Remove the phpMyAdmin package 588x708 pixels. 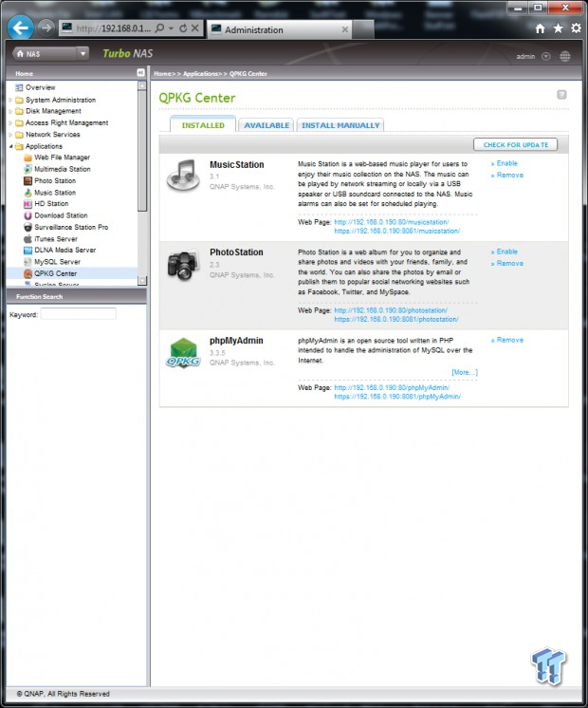[x=510, y=340]
